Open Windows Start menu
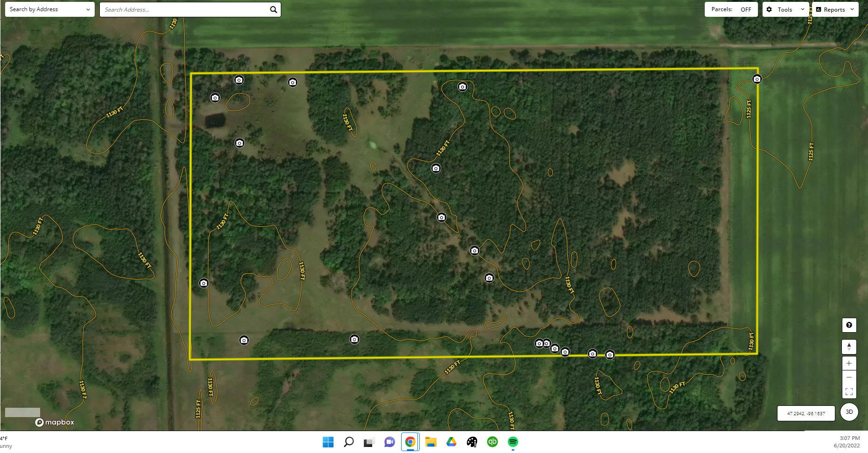868x453 pixels. coord(328,442)
